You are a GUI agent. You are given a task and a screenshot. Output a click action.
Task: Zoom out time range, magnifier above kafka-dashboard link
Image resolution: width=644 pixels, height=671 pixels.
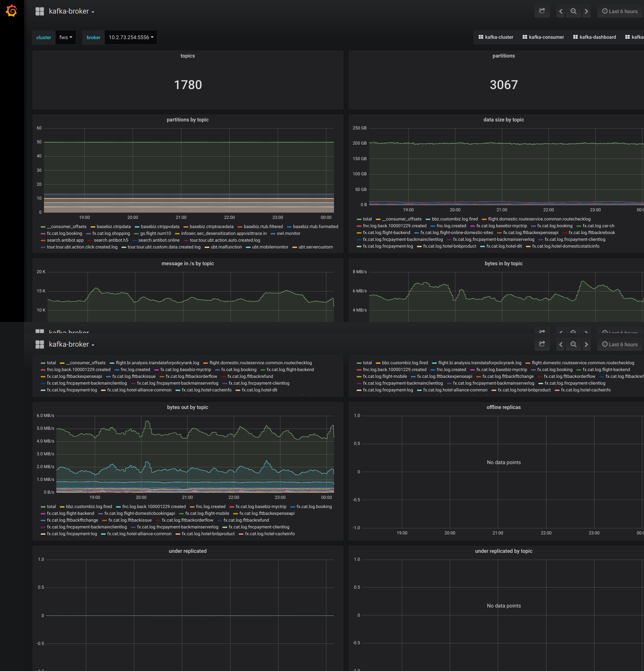[574, 11]
